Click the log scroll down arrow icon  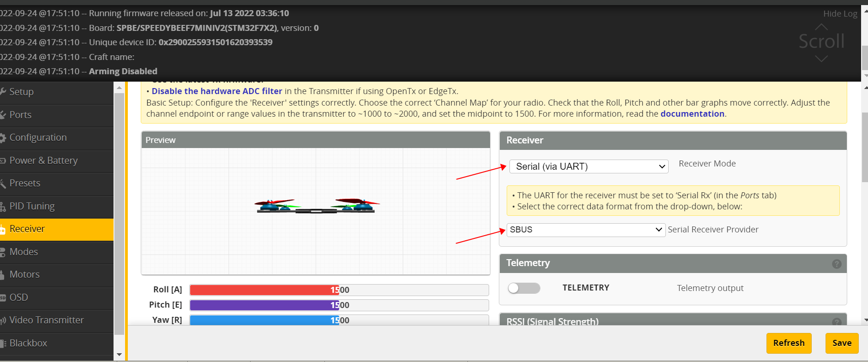[x=821, y=59]
